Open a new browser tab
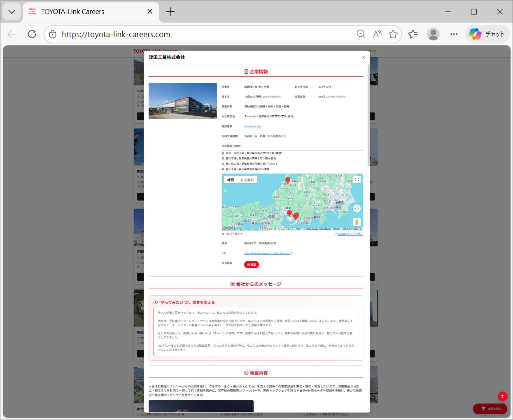 [170, 12]
